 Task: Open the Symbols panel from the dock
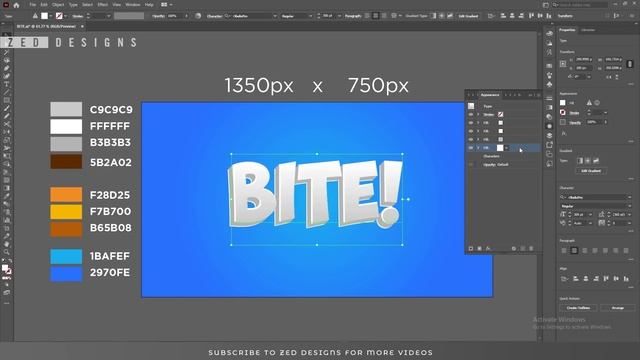point(549,84)
